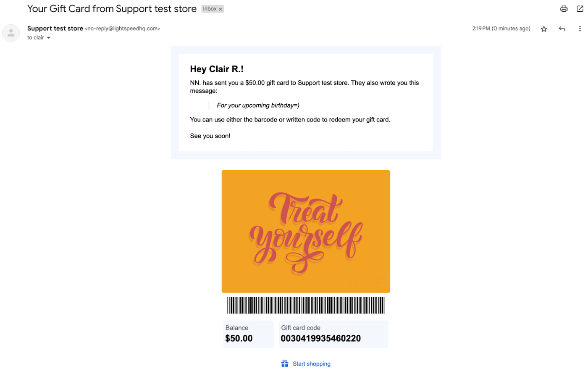This screenshot has height=369, width=588.
Task: Click the Inbox label tag
Action: coord(210,9)
